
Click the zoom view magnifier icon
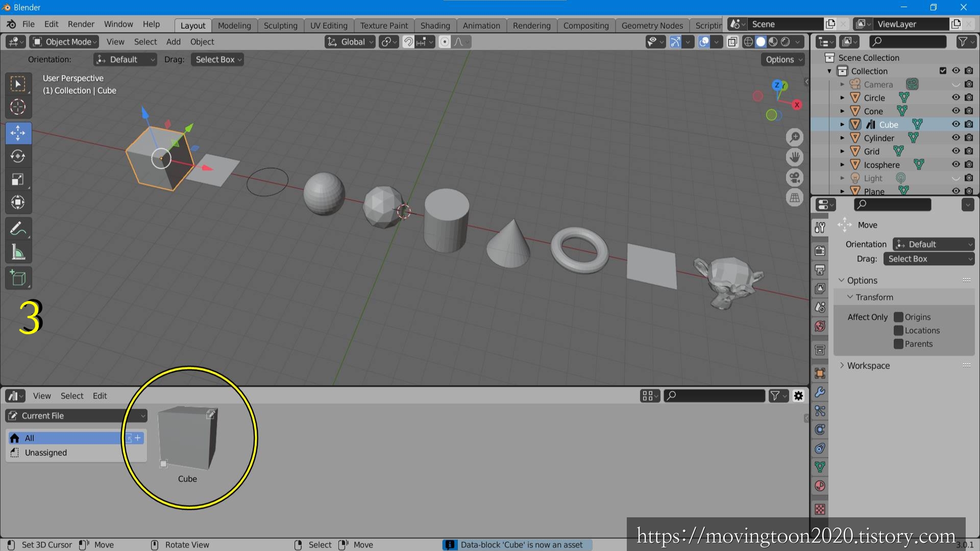[x=795, y=137]
